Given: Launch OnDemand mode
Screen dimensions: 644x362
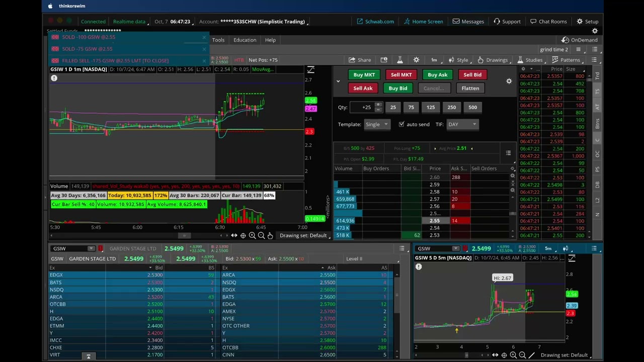Looking at the screenshot, I should click(580, 40).
